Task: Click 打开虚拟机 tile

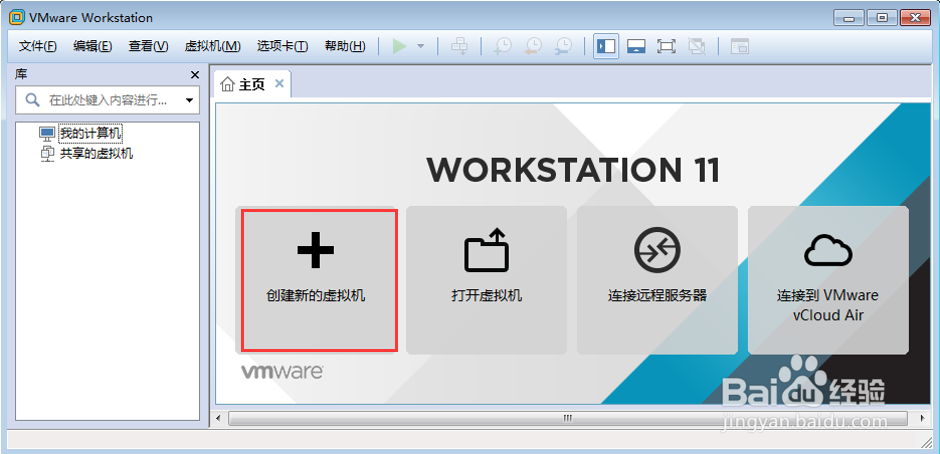Action: [486, 280]
